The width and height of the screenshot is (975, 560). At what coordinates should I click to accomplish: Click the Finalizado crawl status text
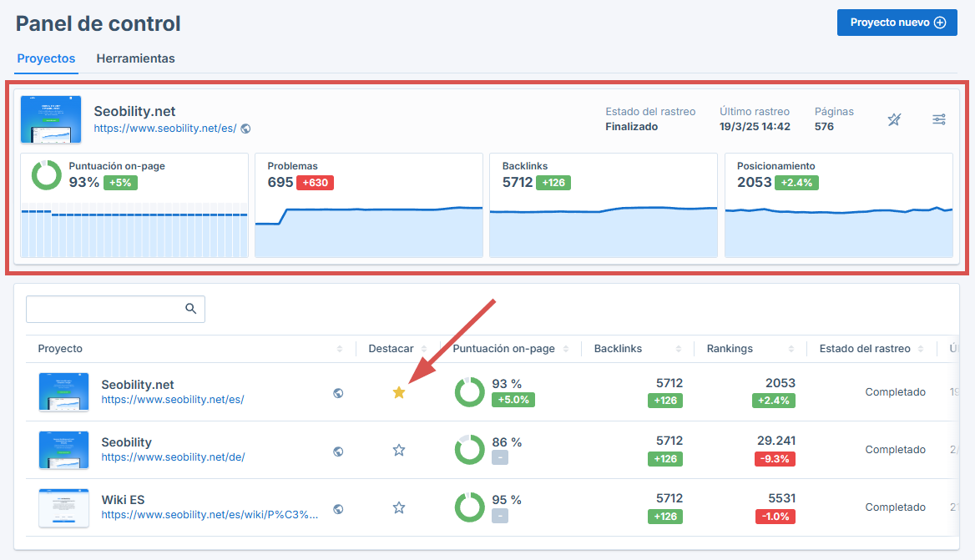[632, 127]
